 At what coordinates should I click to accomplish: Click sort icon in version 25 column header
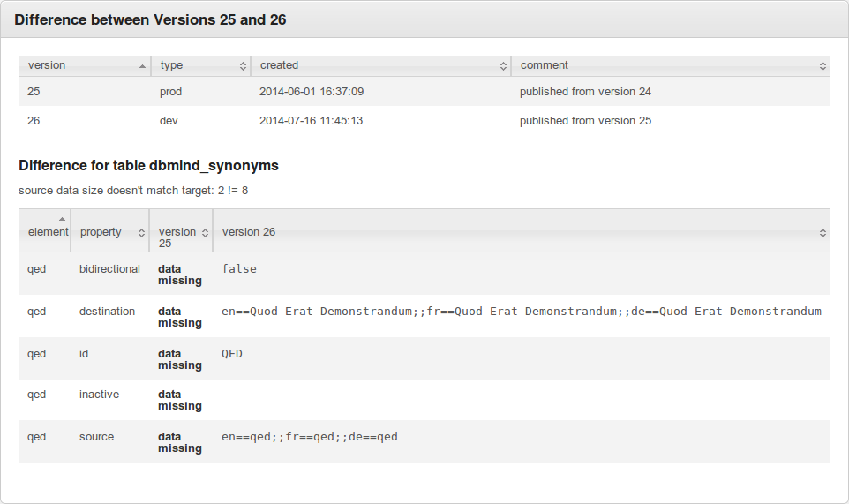[205, 233]
